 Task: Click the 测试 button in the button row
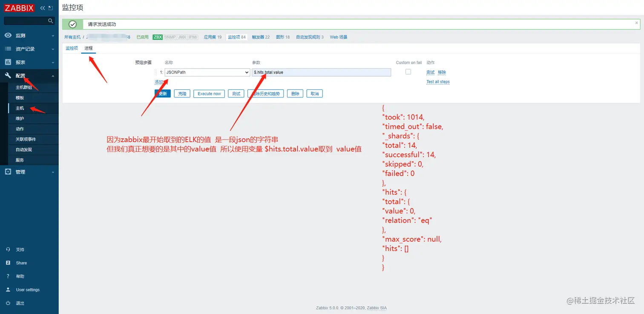pyautogui.click(x=236, y=94)
